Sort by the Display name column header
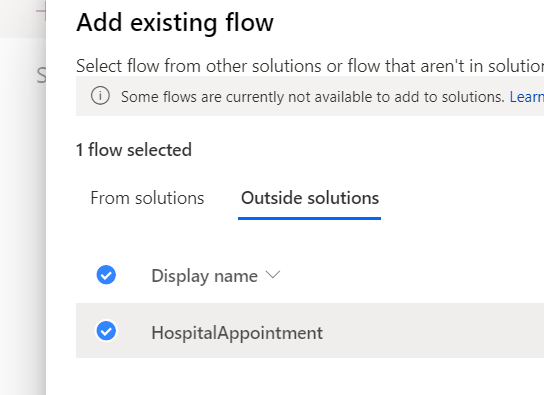Image resolution: width=544 pixels, height=395 pixels. pos(204,276)
